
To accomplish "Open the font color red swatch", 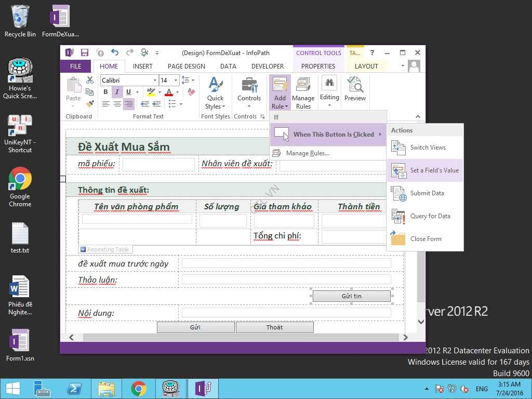I will tap(168, 92).
